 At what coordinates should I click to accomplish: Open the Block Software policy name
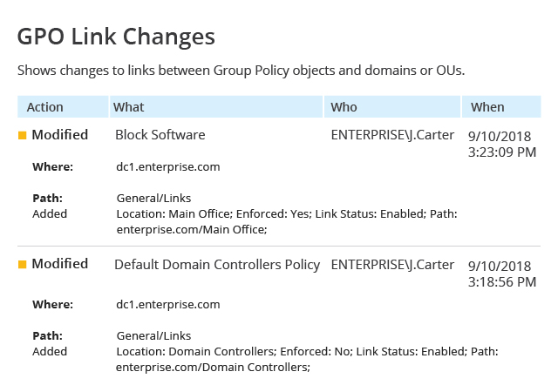(160, 135)
